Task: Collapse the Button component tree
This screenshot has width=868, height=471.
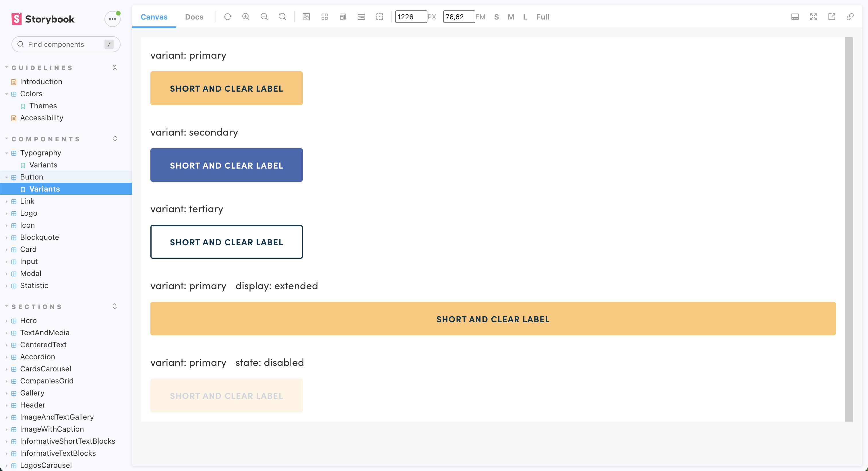Action: (x=6, y=177)
